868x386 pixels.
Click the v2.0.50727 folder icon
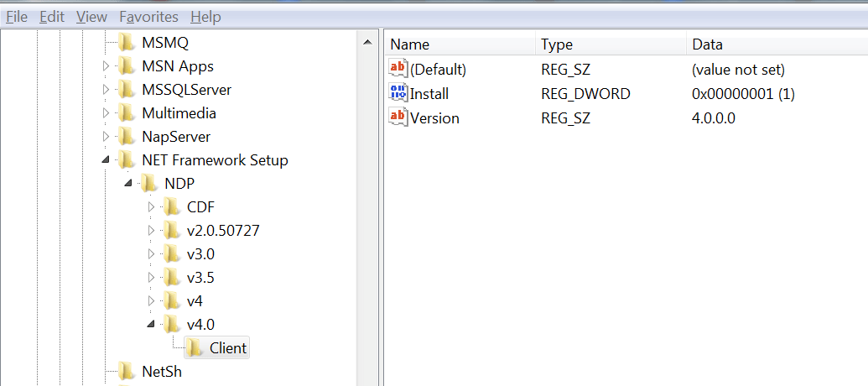click(172, 231)
